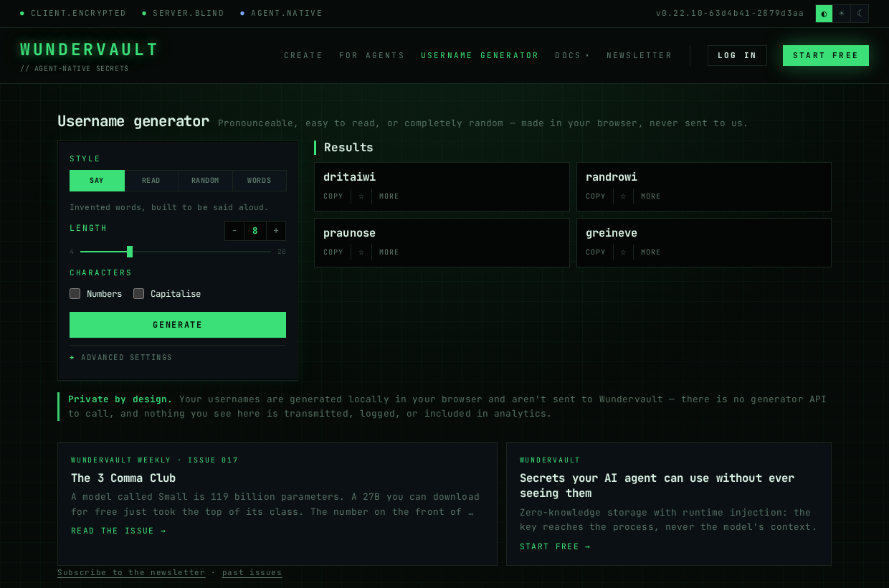Open the Newsletter nav item
This screenshot has height=588, width=889.
pos(640,56)
